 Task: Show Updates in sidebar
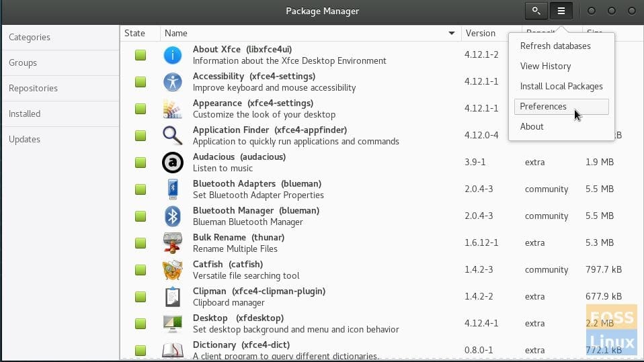[61, 139]
